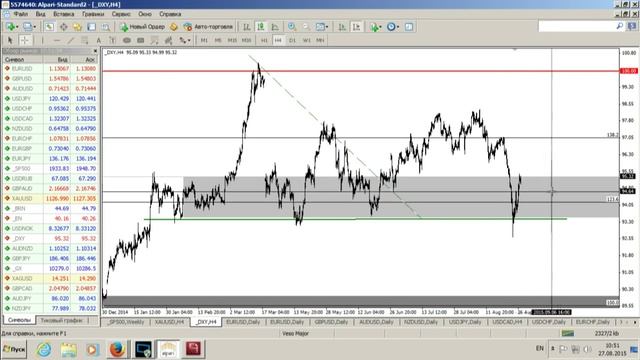Close the Market Watch panel
Screen dimensions: 640x360
click(95, 51)
